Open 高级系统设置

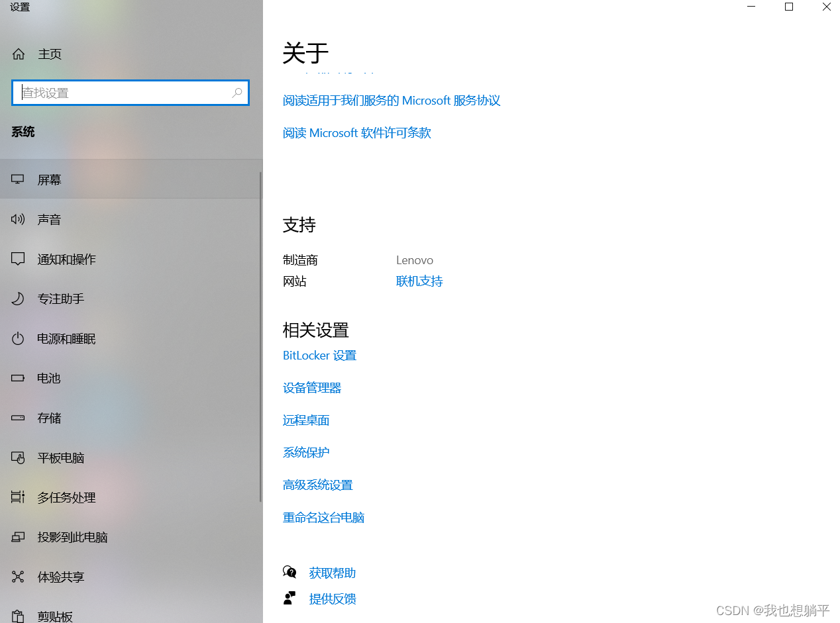click(x=318, y=485)
